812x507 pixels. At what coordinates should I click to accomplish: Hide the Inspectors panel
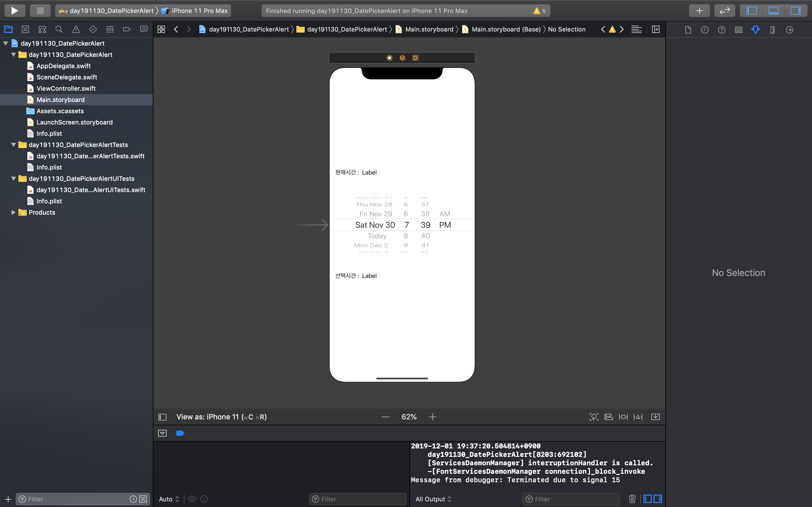(x=795, y=11)
